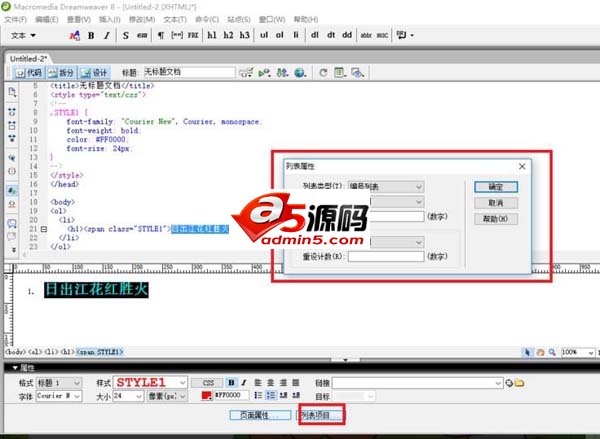Apply Emphasis (em) formatting
Screen dimensions: 600x439
tap(142, 35)
